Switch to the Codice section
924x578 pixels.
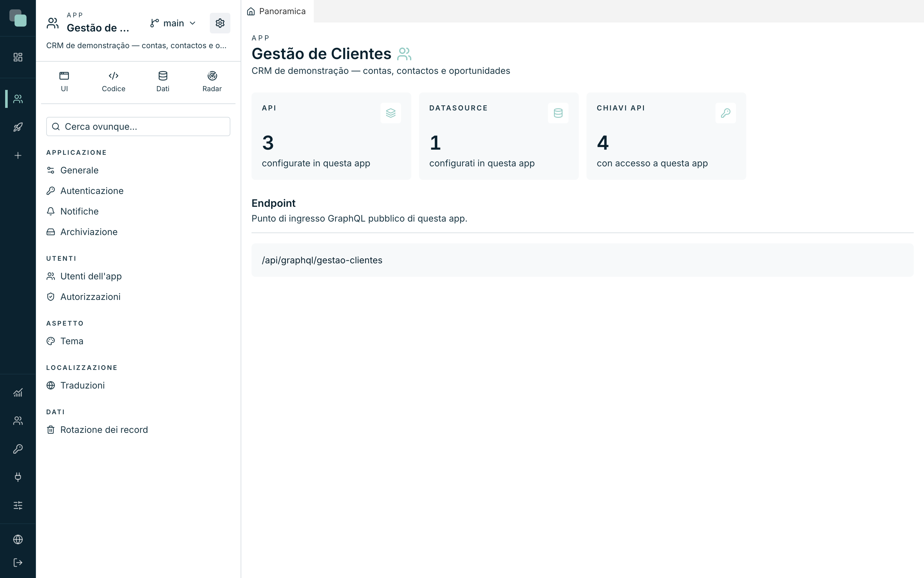pos(113,82)
